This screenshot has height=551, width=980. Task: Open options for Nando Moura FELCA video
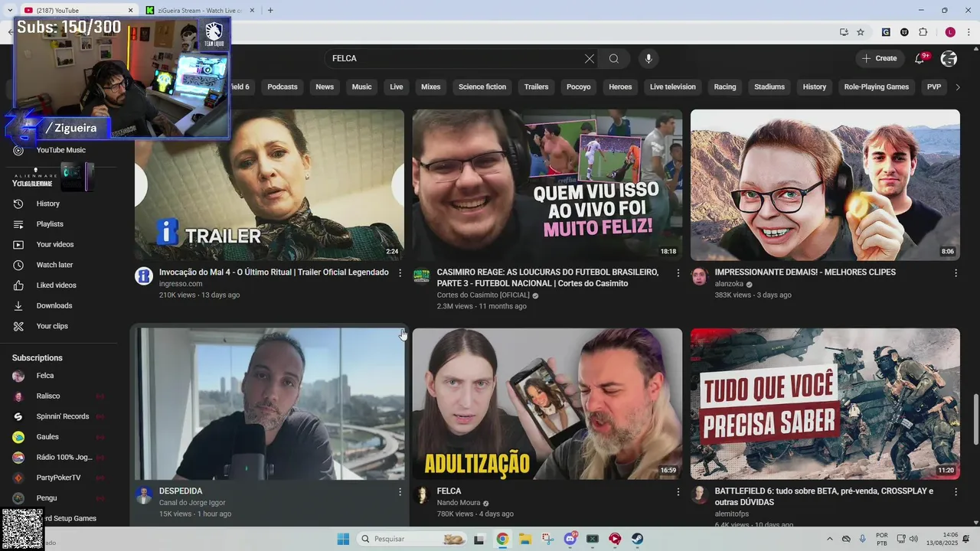(678, 492)
